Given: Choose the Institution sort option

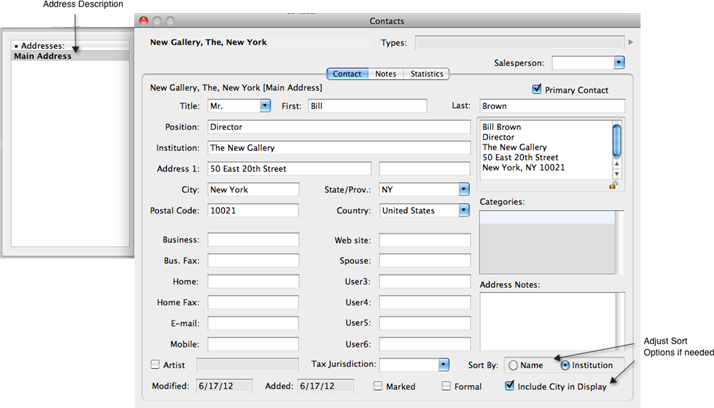Looking at the screenshot, I should (565, 365).
